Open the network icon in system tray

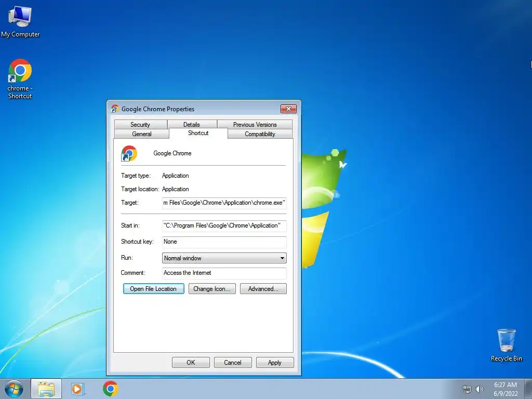tap(467, 389)
